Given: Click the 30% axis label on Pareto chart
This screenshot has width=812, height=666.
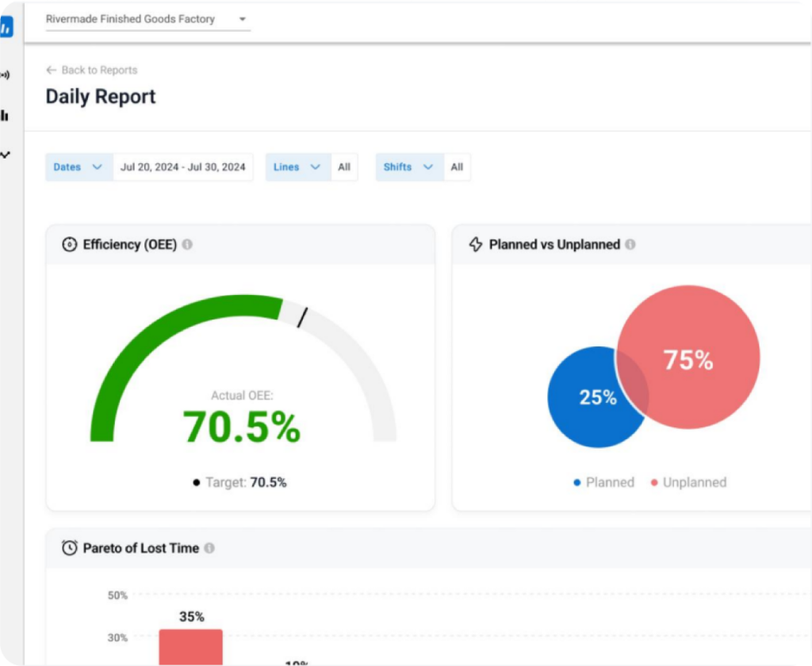Looking at the screenshot, I should click(117, 637).
